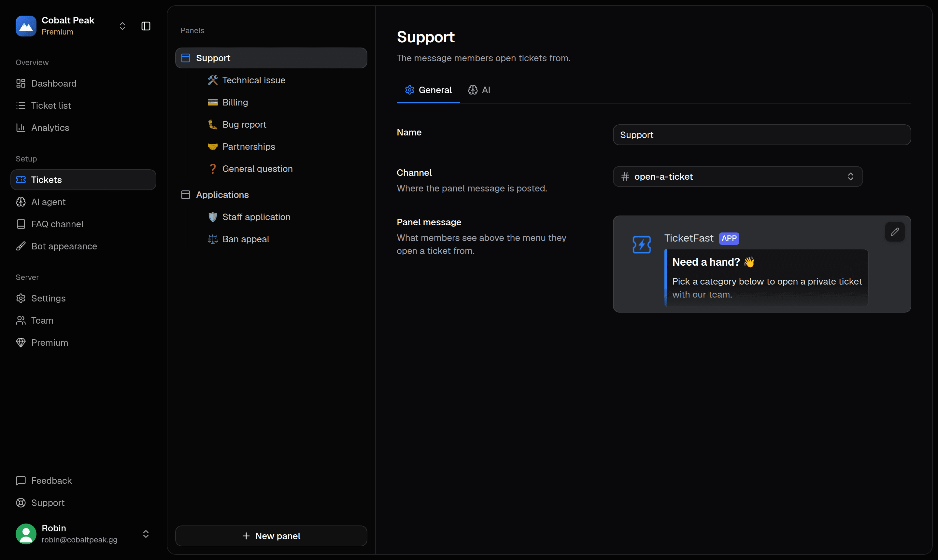Open Bot appearance page
The image size is (938, 560).
pos(83,246)
